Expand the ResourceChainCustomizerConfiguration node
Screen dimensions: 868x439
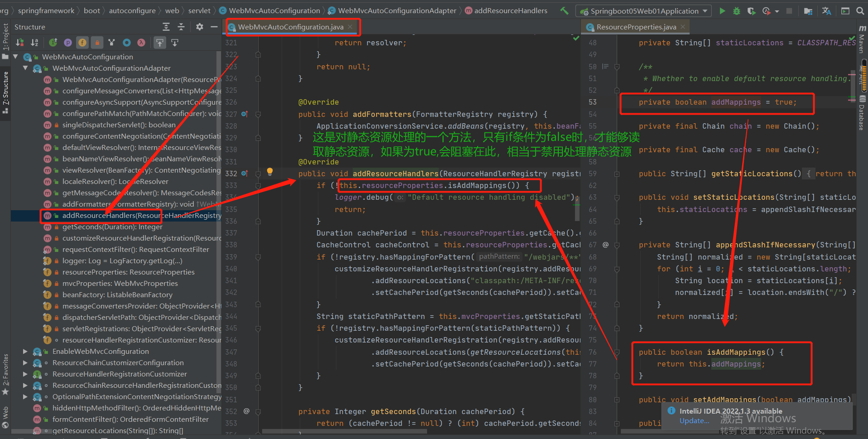click(25, 362)
